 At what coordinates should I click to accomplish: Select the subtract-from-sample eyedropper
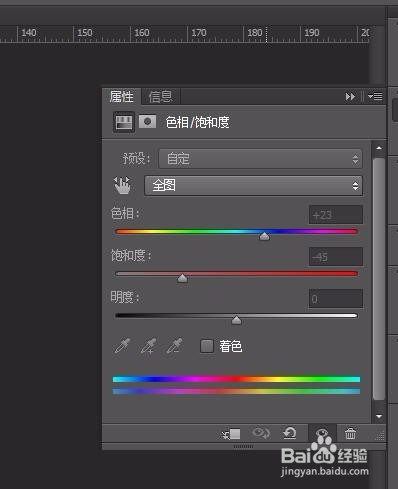[x=174, y=346]
